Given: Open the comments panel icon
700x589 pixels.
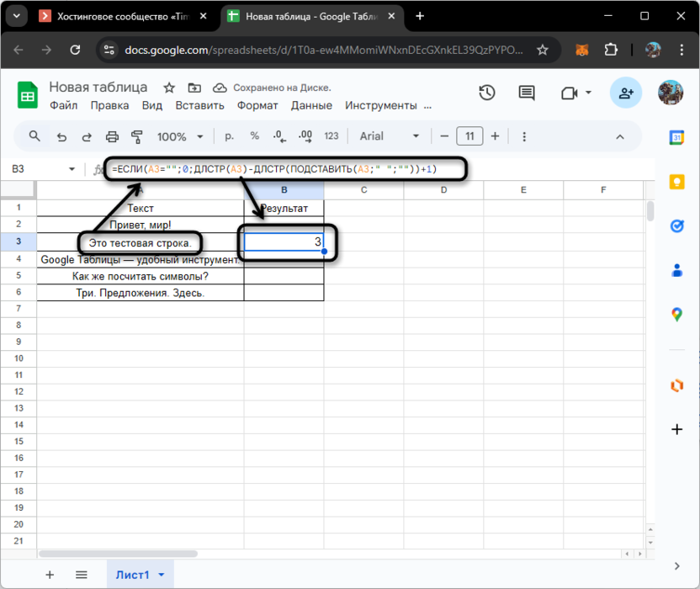Looking at the screenshot, I should [x=527, y=93].
